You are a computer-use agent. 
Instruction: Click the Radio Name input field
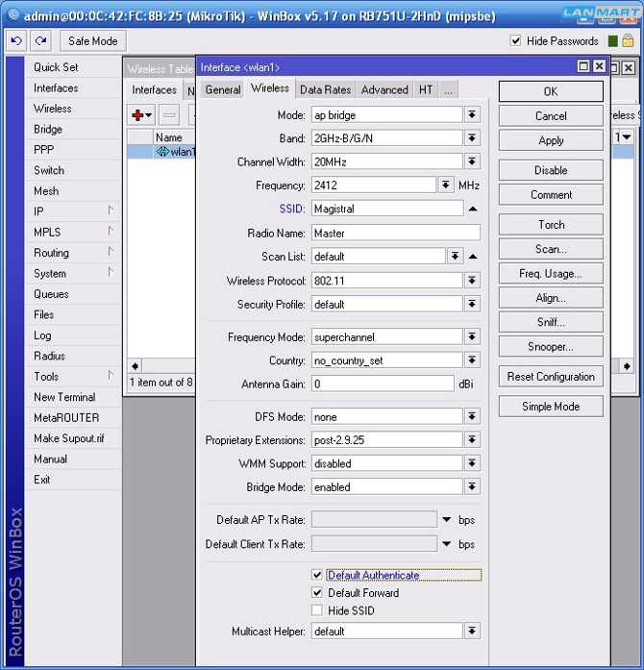click(395, 233)
